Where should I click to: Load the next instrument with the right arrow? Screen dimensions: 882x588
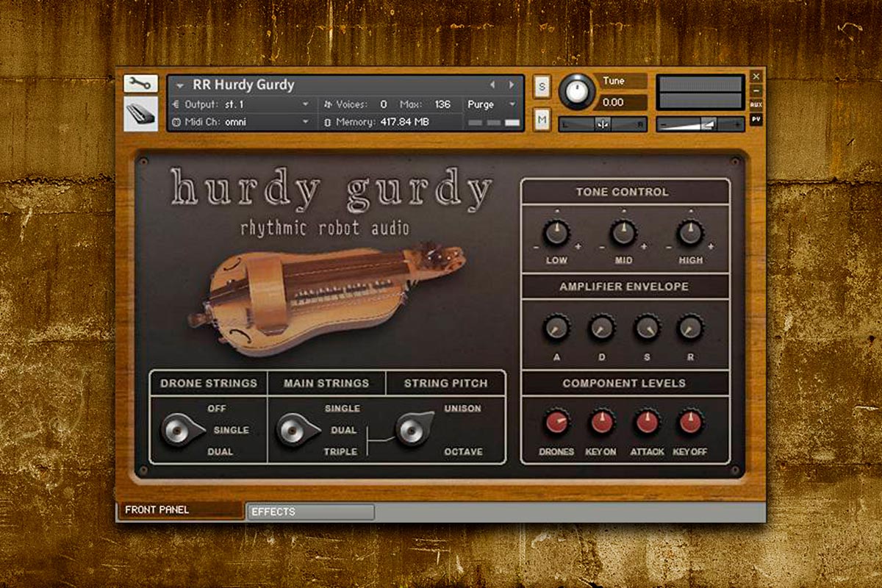point(511,85)
